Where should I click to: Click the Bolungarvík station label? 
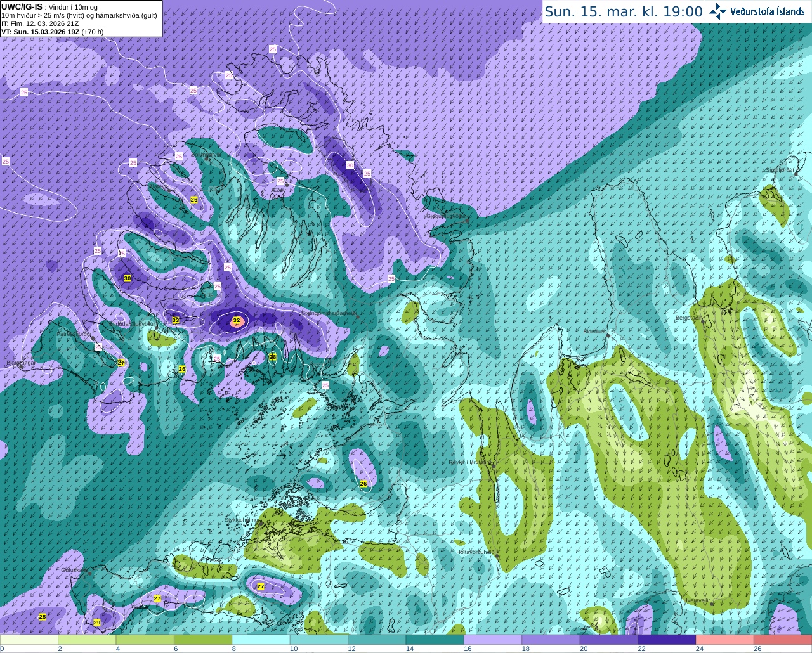206,154
